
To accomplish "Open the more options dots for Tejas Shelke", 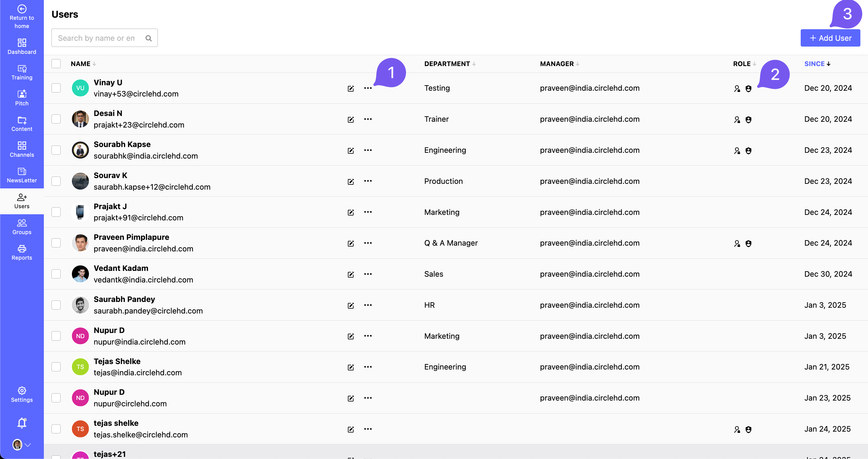I will [x=368, y=367].
